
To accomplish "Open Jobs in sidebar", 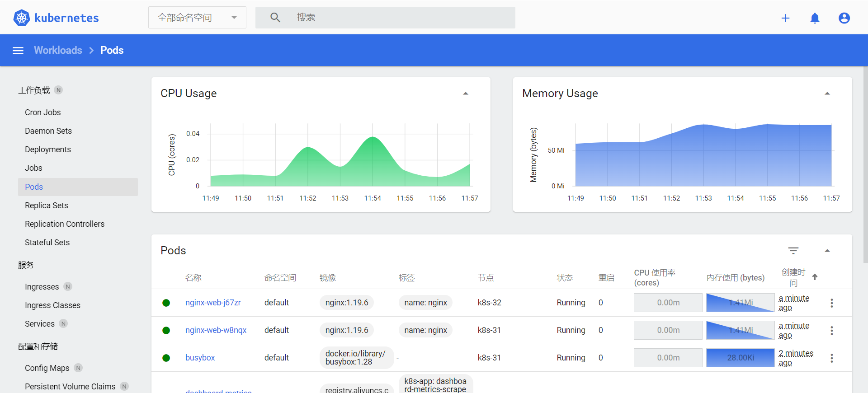I will tap(33, 168).
